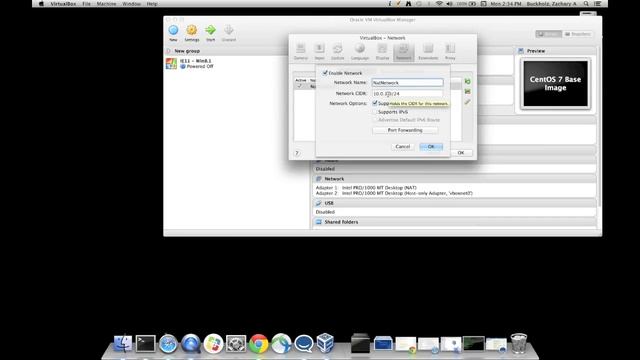Image resolution: width=640 pixels, height=360 pixels.
Task: Open System Preferences gear in the dock
Action: point(236,344)
